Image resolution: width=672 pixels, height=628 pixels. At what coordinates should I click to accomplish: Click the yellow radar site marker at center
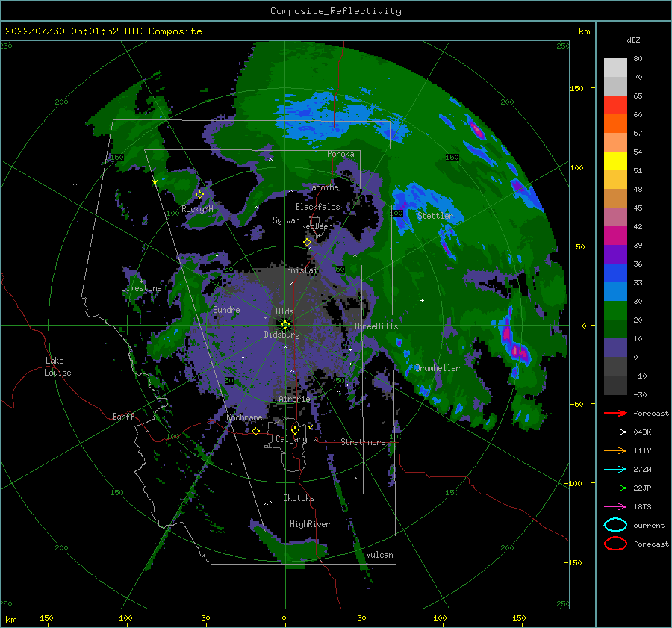[x=285, y=325]
